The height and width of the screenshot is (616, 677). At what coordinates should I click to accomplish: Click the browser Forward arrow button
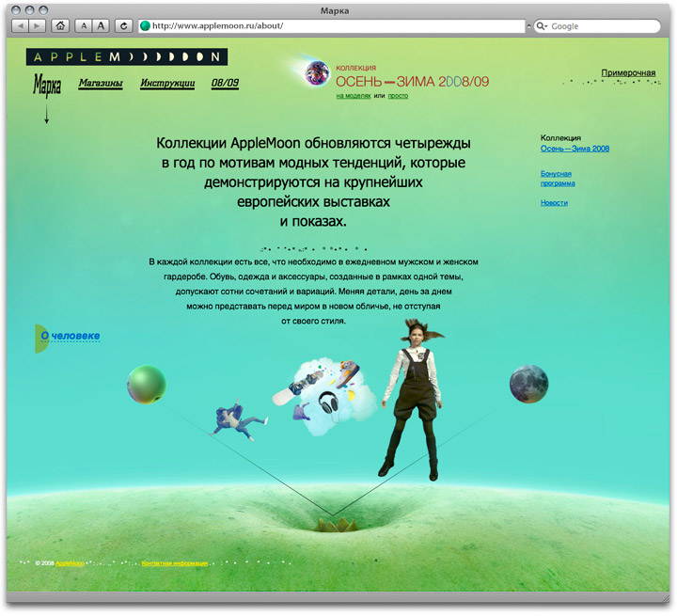pyautogui.click(x=38, y=26)
